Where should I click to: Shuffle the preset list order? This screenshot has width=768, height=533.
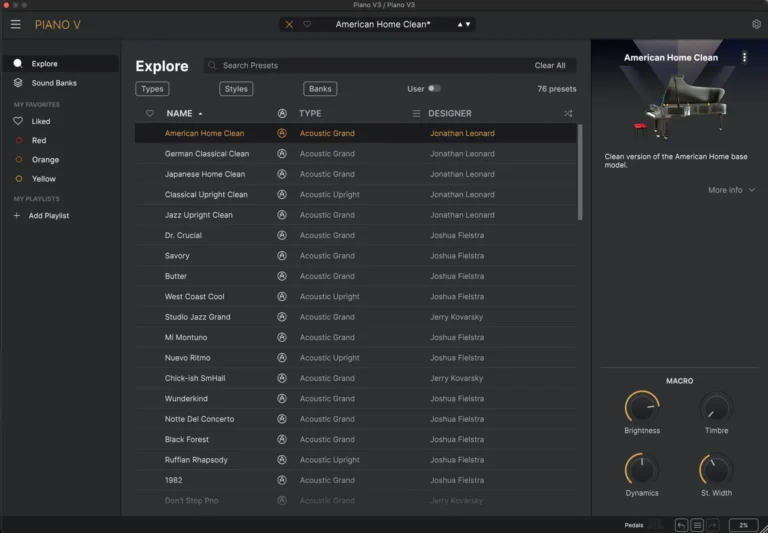pyautogui.click(x=568, y=113)
